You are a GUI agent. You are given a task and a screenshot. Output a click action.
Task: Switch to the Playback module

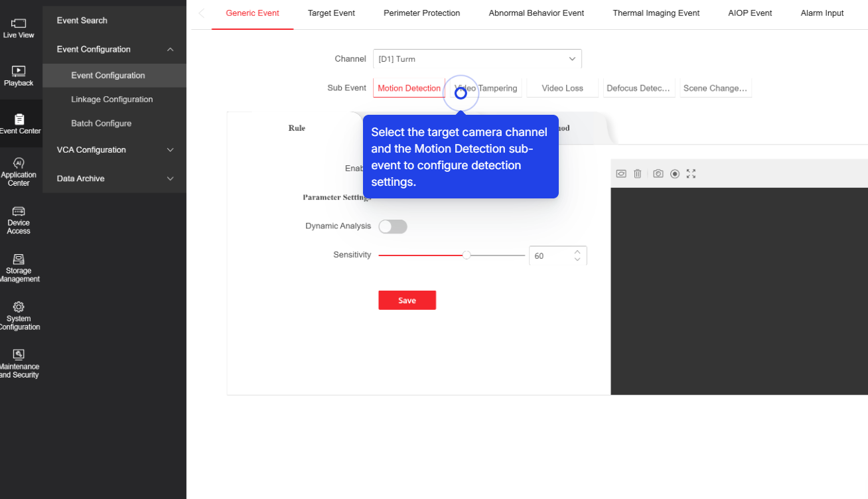pyautogui.click(x=19, y=74)
